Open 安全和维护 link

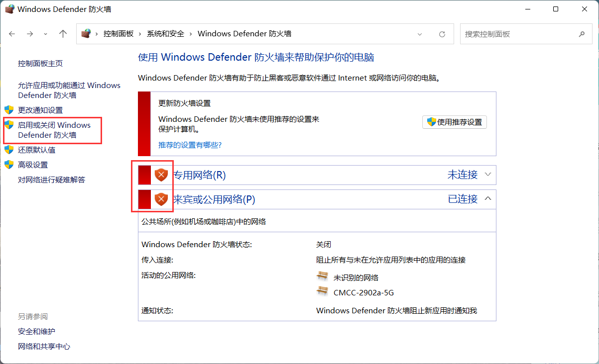[36, 331]
